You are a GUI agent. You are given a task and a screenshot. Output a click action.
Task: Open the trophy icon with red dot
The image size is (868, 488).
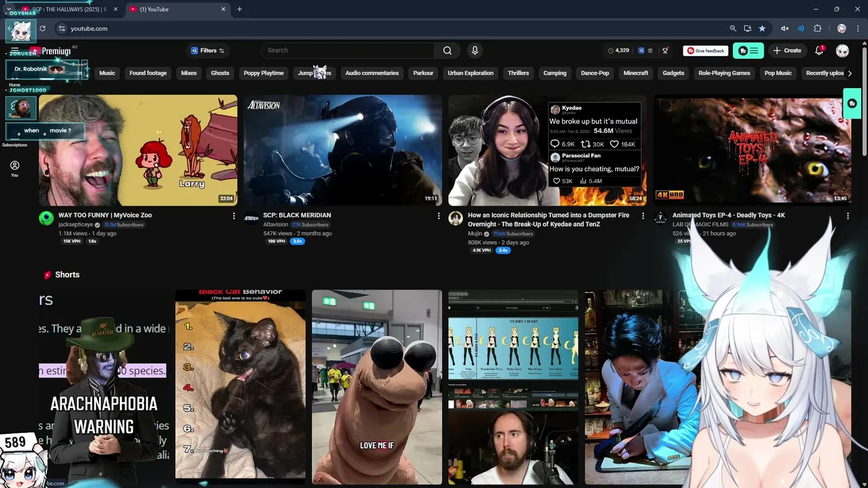click(665, 50)
